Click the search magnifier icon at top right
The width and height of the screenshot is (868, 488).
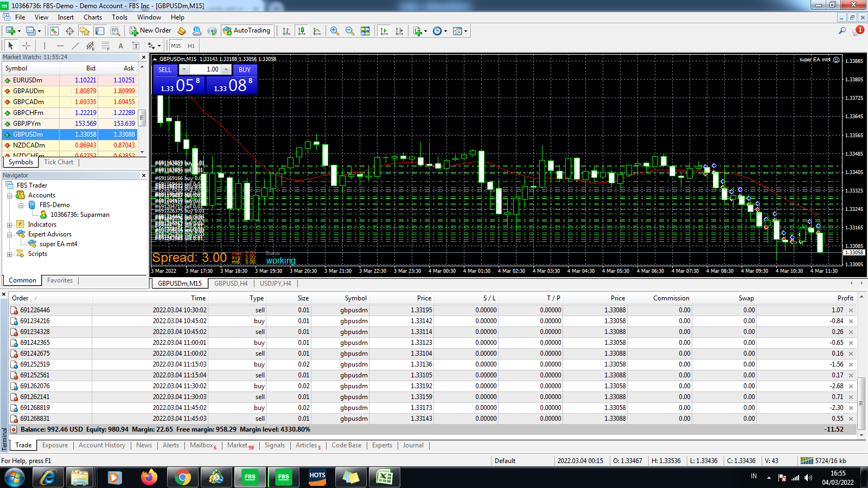pyautogui.click(x=842, y=31)
